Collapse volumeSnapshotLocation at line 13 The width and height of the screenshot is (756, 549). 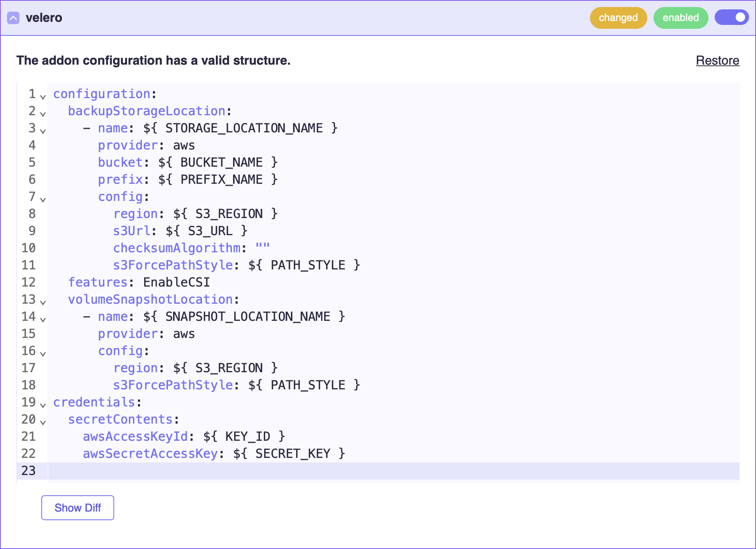(43, 302)
